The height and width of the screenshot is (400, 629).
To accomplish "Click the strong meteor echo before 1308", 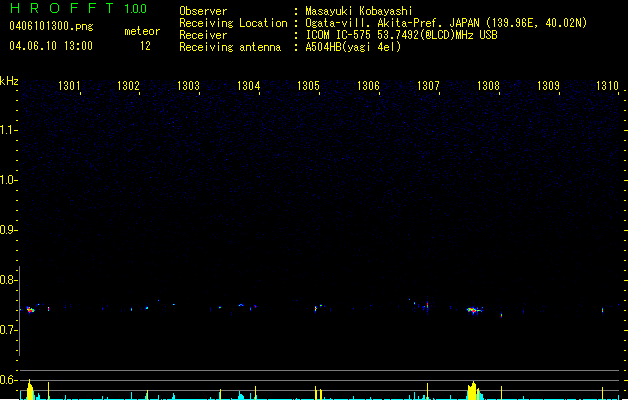I will pos(474,310).
